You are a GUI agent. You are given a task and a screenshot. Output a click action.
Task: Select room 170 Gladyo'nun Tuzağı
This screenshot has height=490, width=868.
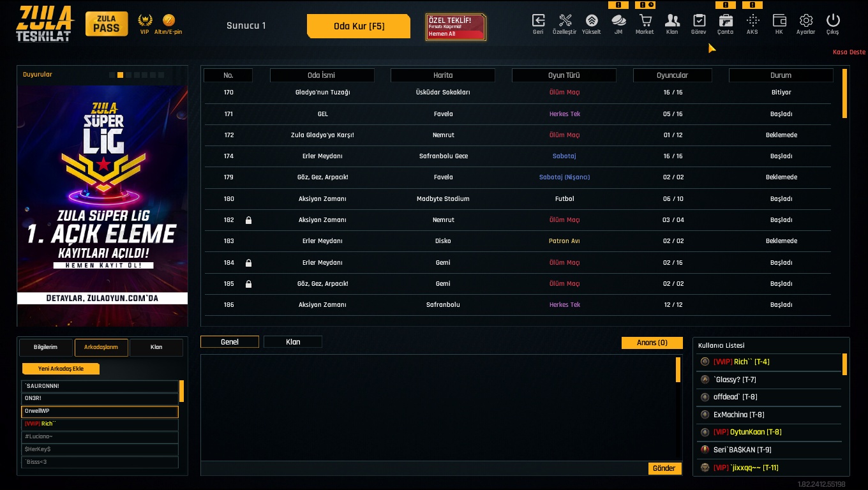[518, 93]
